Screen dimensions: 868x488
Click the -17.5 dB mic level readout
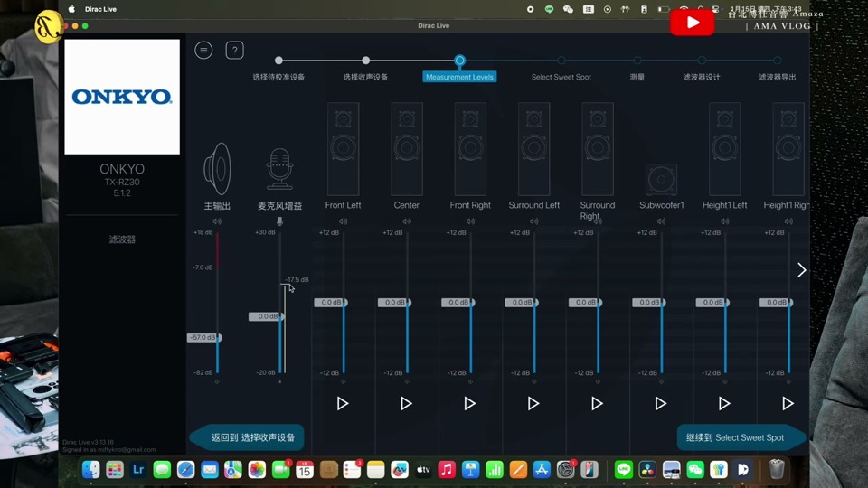pos(297,279)
